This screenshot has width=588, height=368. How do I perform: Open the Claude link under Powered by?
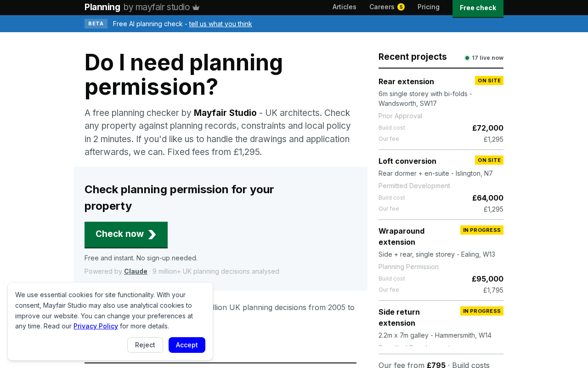(x=136, y=271)
